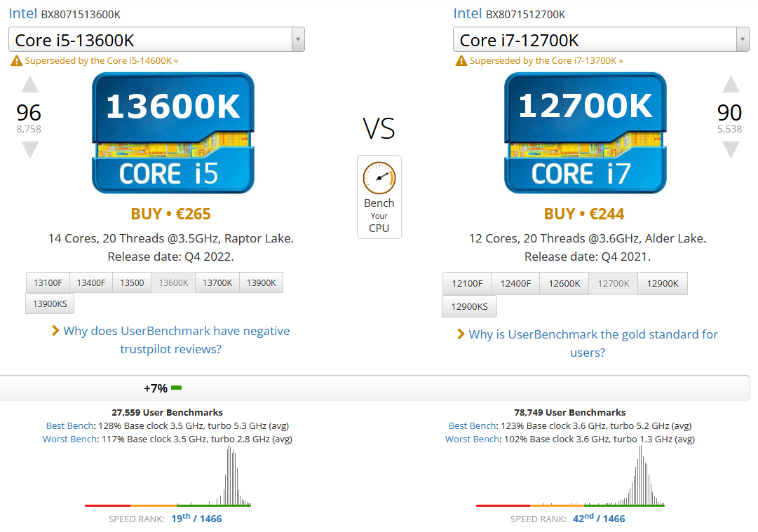The height and width of the screenshot is (532, 758).
Task: Click the Bench Your CPU speedometer icon
Action: [x=379, y=178]
